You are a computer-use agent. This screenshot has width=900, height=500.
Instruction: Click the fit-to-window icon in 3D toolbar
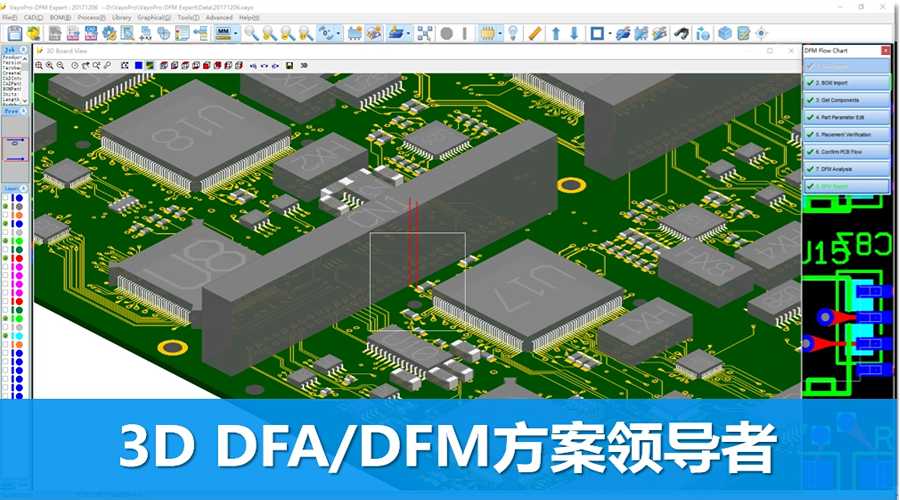[x=125, y=65]
